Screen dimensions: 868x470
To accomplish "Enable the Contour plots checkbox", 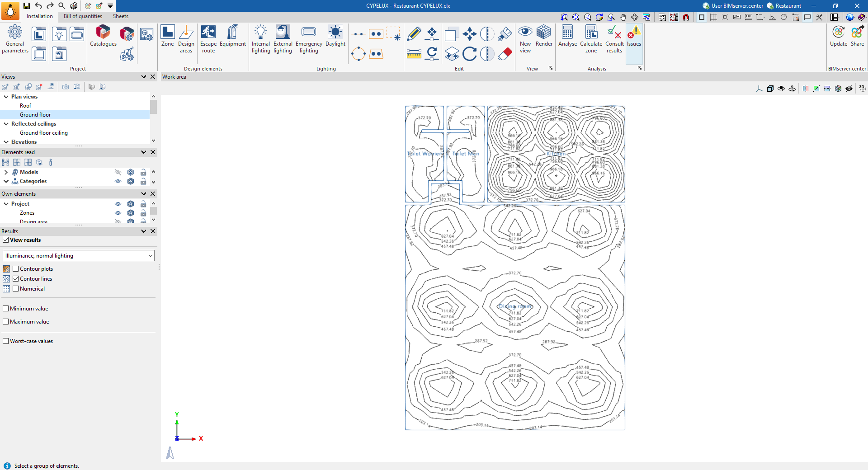I will pyautogui.click(x=16, y=269).
